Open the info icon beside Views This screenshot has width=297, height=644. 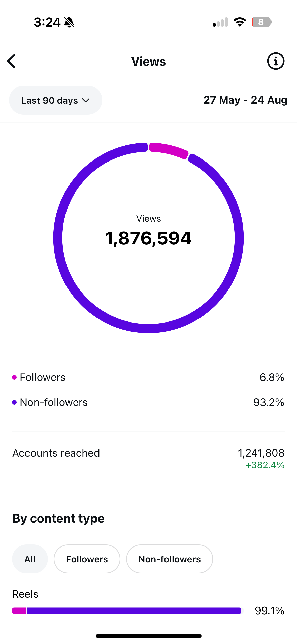[276, 61]
